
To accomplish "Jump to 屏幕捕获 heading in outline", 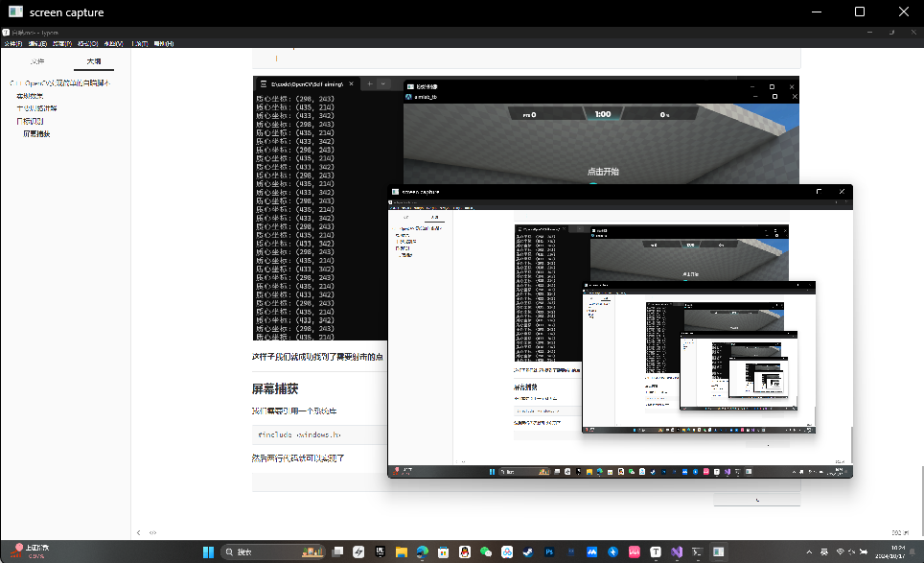I will (37, 133).
